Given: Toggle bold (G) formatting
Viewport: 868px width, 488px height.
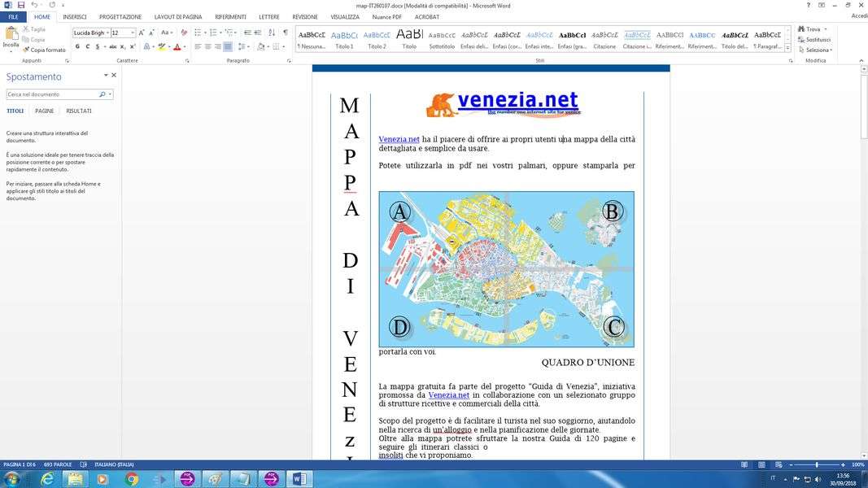Looking at the screenshot, I should [77, 47].
